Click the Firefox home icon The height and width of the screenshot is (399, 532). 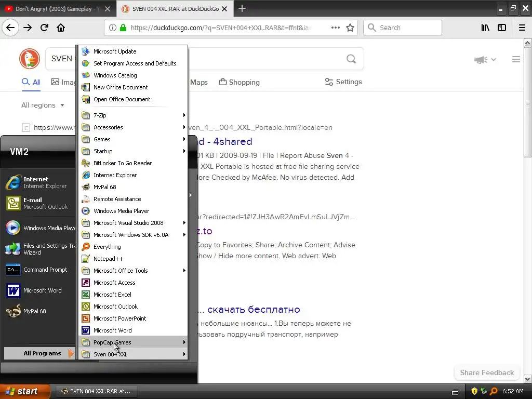tap(61, 28)
